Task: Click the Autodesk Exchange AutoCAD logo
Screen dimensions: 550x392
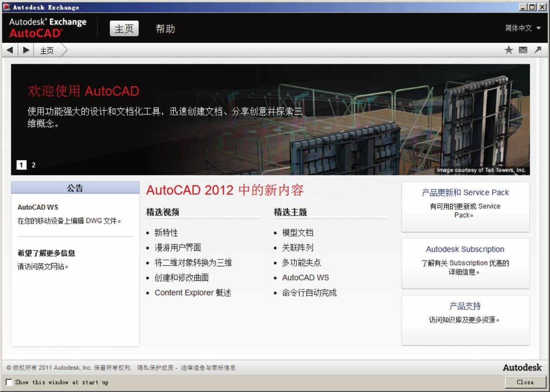Action: (47, 28)
